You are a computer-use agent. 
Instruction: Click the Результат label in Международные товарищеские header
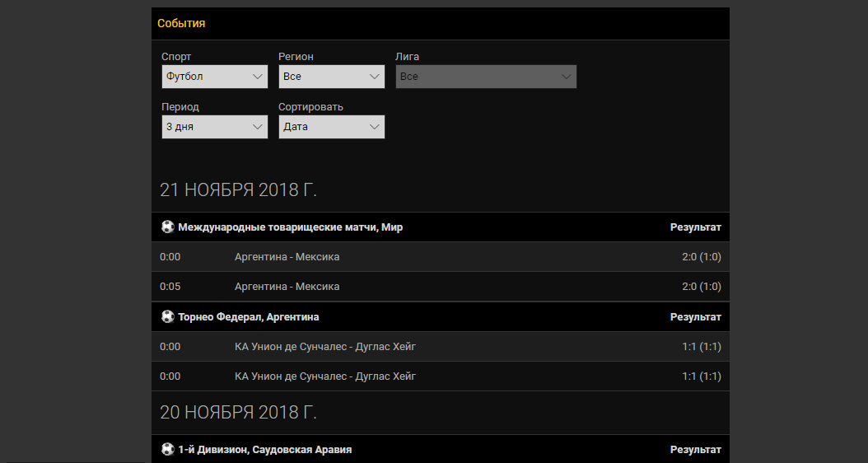click(x=696, y=227)
